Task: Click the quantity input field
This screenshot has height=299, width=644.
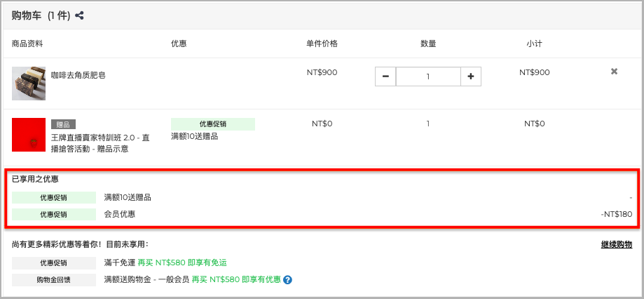Action: pos(428,77)
